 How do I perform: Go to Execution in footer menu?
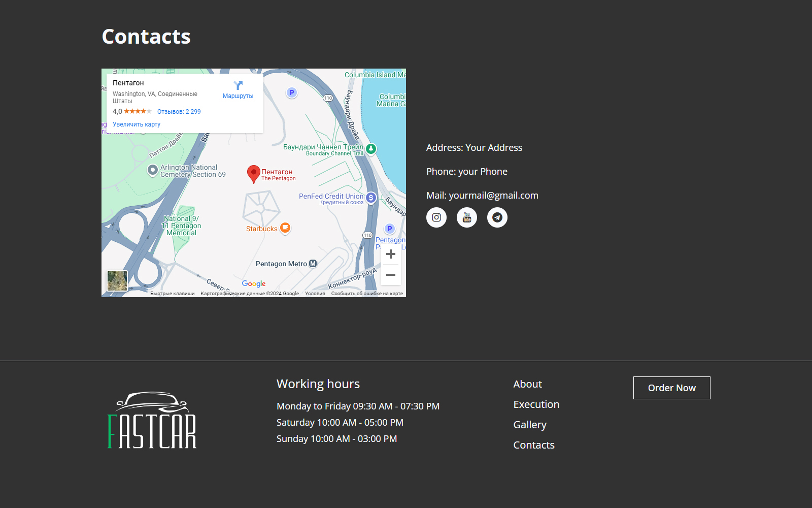tap(536, 404)
